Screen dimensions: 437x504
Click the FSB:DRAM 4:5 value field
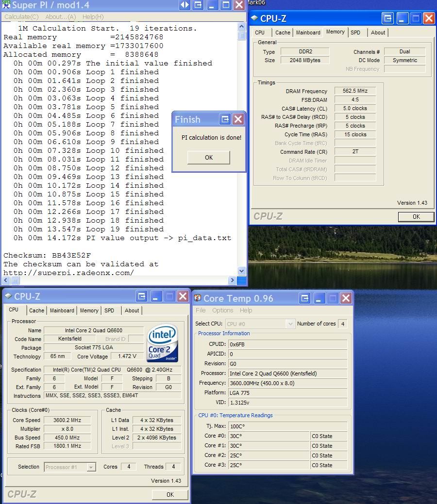point(355,99)
